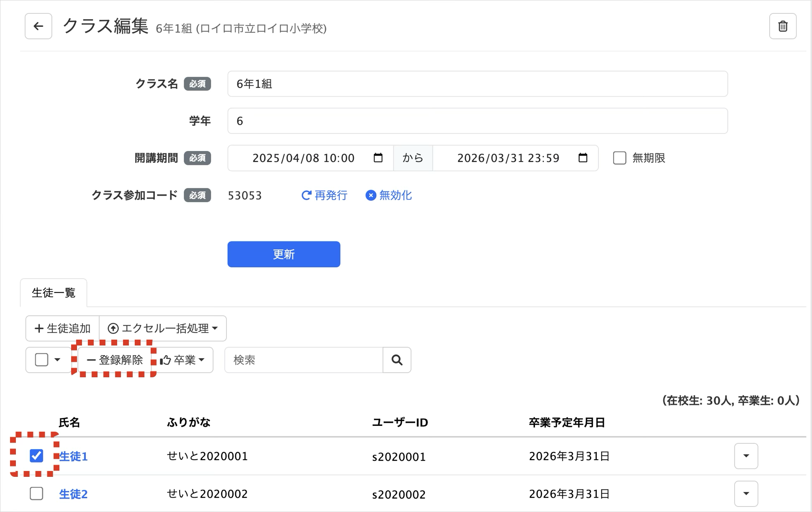Check the 生徒2 row checkbox
This screenshot has height=512, width=812.
[36, 494]
